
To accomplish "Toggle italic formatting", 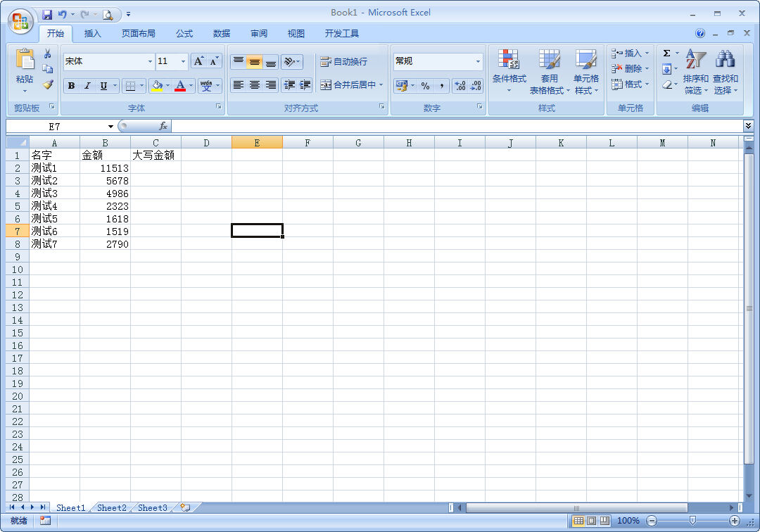I will coord(87,86).
